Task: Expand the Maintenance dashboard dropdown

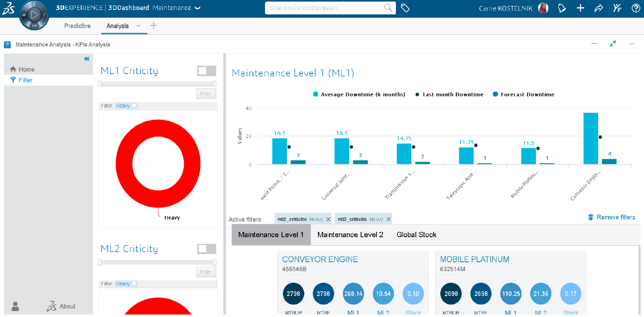Action: tap(197, 8)
